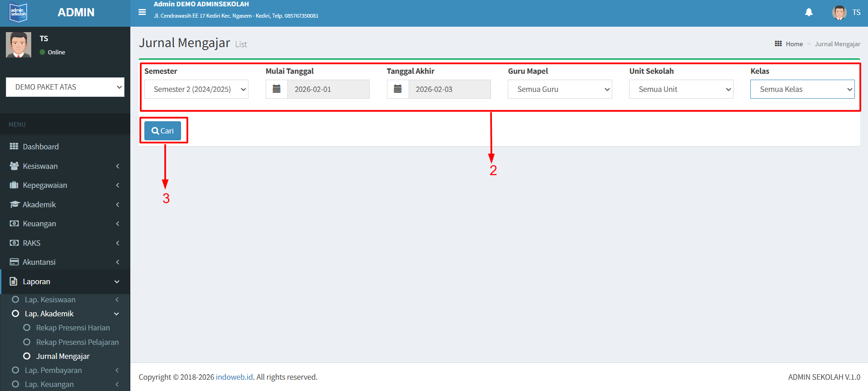This screenshot has height=391, width=868.
Task: Open the Semester dropdown
Action: 196,89
